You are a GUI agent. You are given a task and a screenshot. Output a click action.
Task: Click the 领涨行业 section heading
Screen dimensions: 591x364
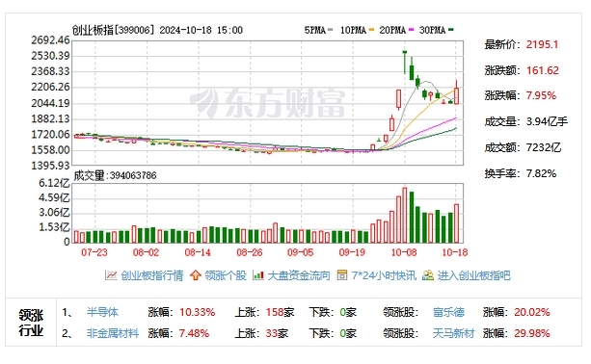point(31,323)
